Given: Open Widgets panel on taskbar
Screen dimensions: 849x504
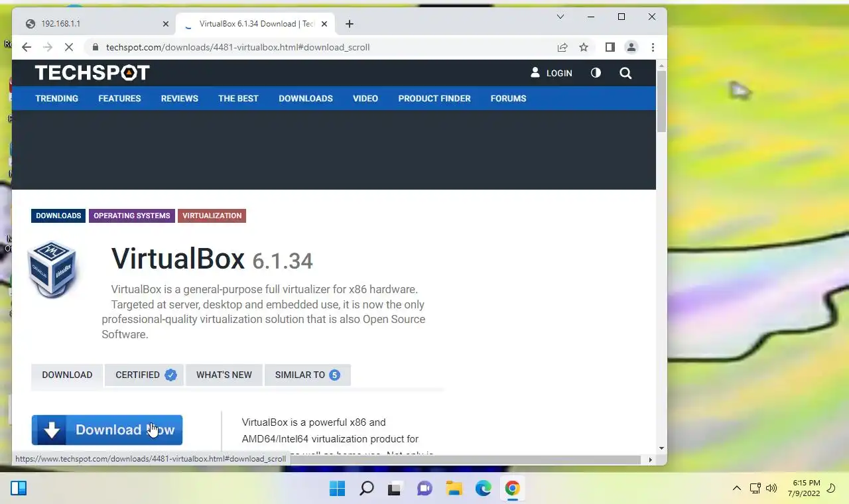Looking at the screenshot, I should point(19,489).
